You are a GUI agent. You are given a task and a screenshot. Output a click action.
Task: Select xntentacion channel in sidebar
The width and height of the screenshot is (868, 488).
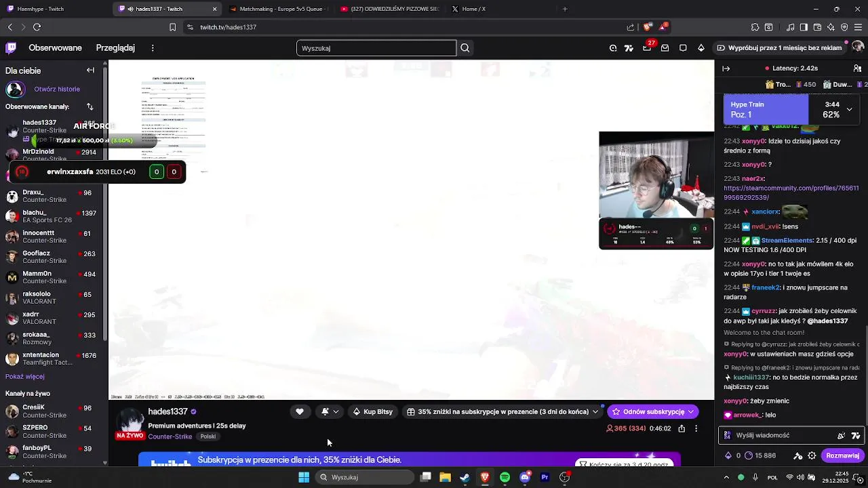click(x=52, y=359)
